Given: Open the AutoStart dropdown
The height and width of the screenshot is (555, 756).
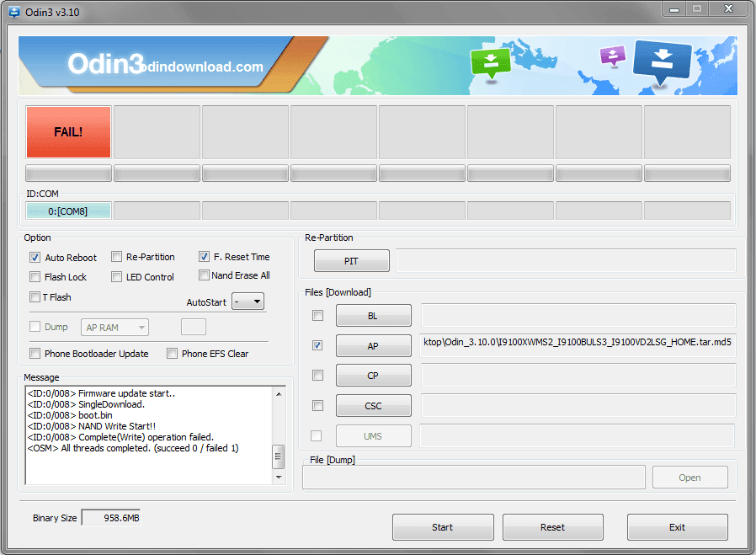Looking at the screenshot, I should [248, 302].
